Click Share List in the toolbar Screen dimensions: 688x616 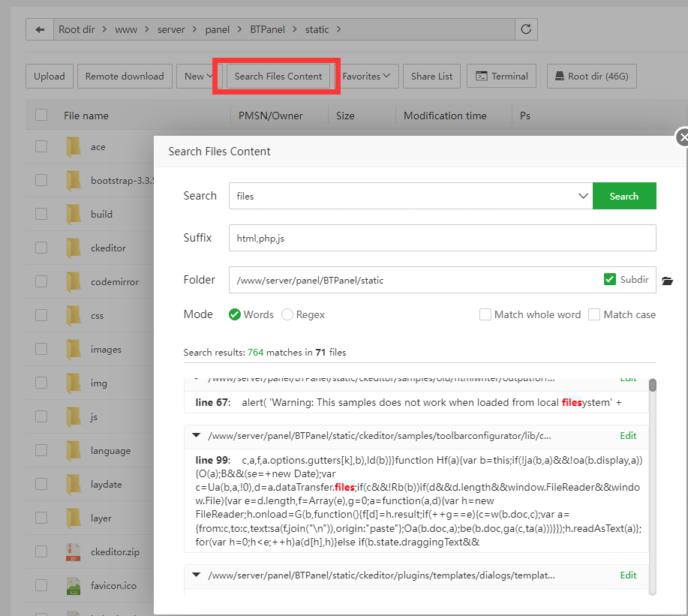tap(431, 77)
